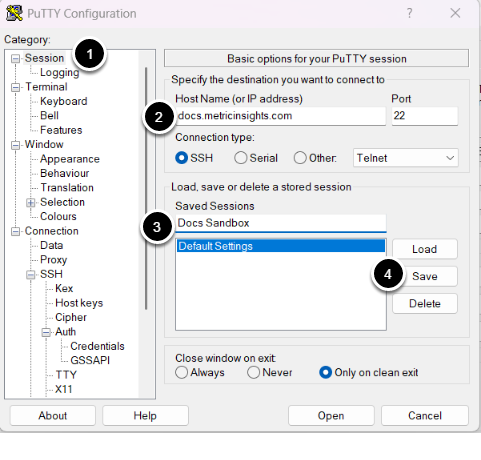Open the Telnet protocol dropdown
Image resolution: width=481 pixels, height=460 pixels.
click(x=406, y=158)
